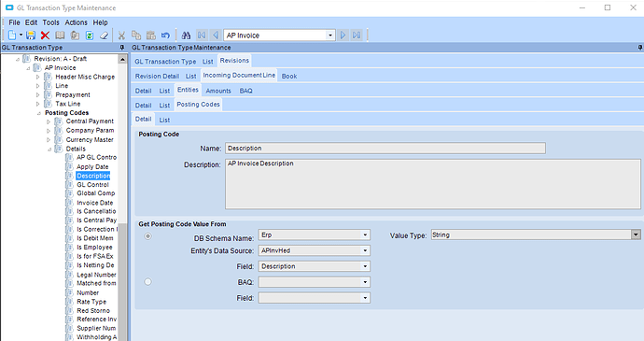
Task: Select the Invoice Date posting code
Action: coord(95,203)
